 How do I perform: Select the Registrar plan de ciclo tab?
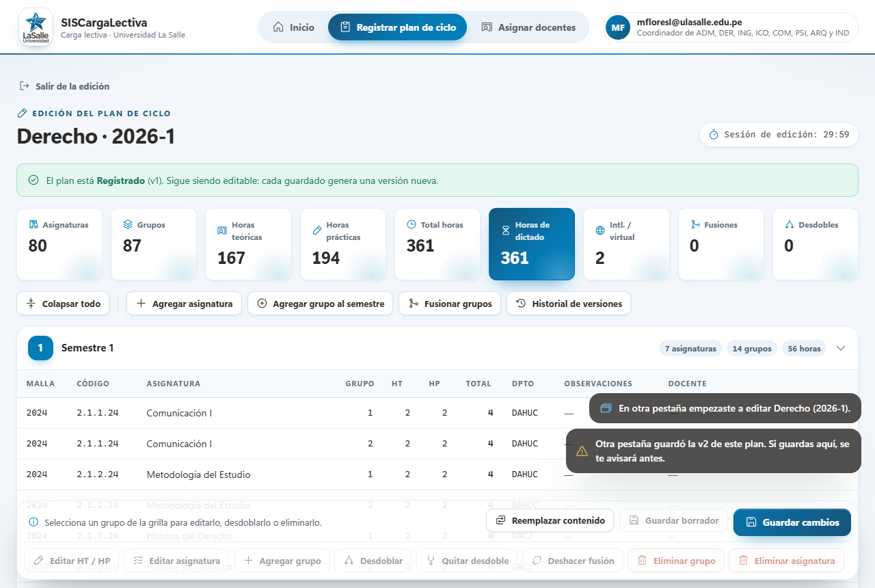pyautogui.click(x=397, y=27)
